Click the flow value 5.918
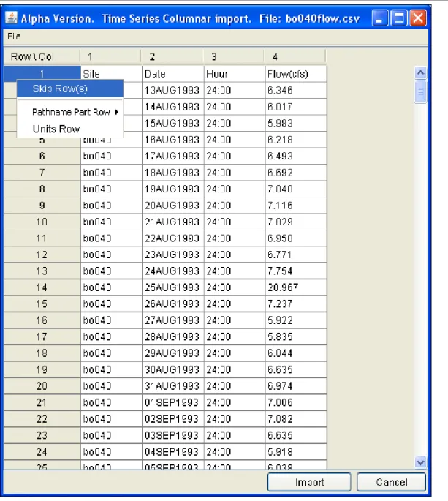The height and width of the screenshot is (501, 448). click(x=296, y=451)
